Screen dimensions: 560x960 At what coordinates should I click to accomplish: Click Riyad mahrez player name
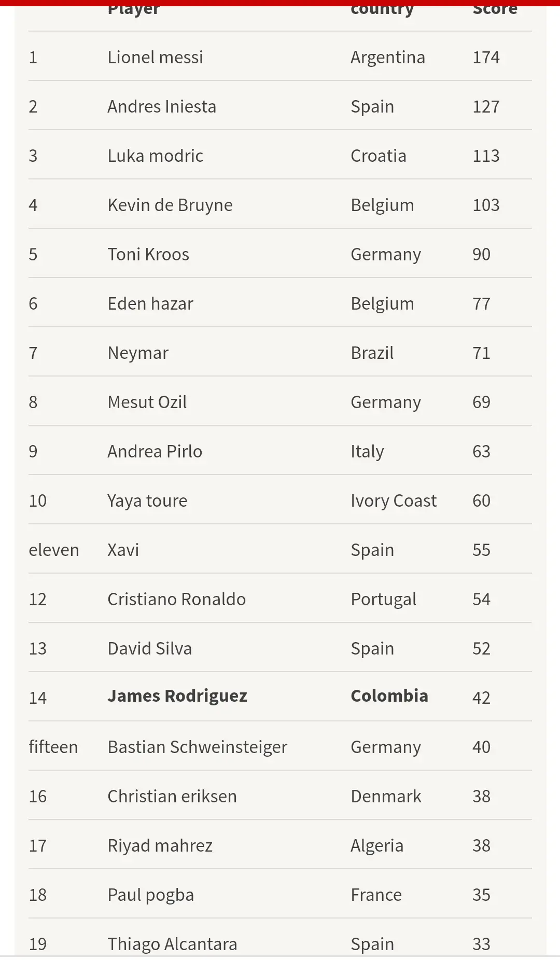[x=160, y=845]
